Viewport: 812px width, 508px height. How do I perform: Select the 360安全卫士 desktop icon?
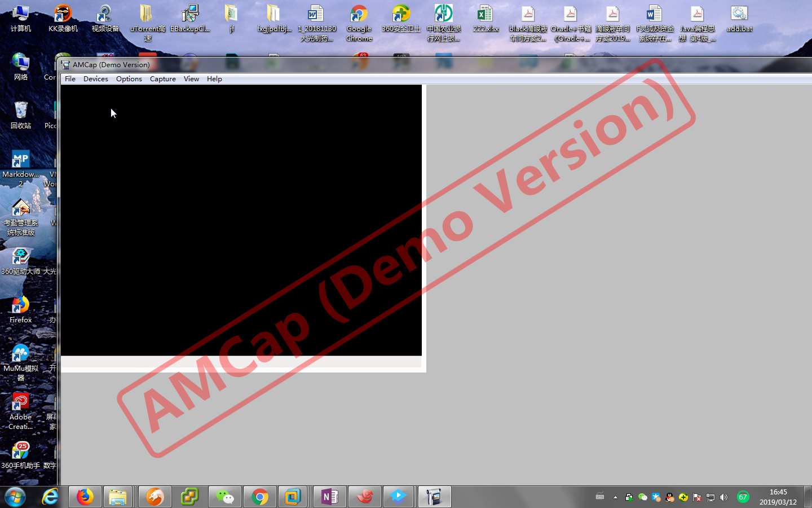[401, 19]
